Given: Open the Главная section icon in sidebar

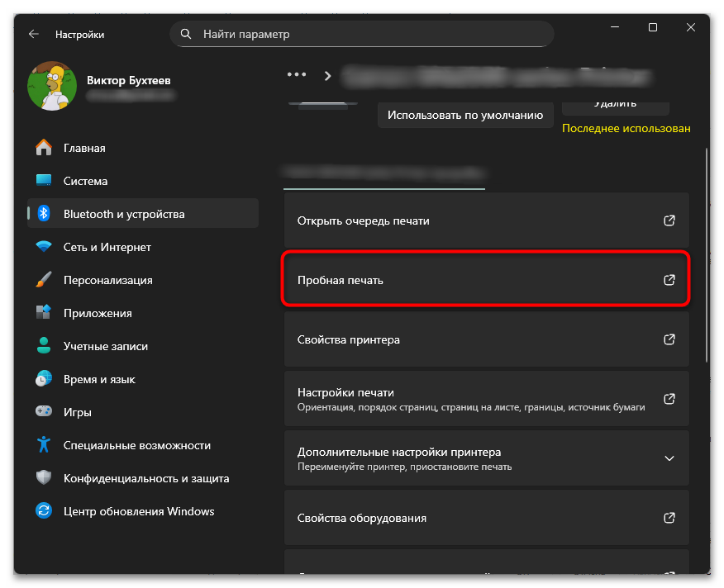Looking at the screenshot, I should tap(44, 148).
